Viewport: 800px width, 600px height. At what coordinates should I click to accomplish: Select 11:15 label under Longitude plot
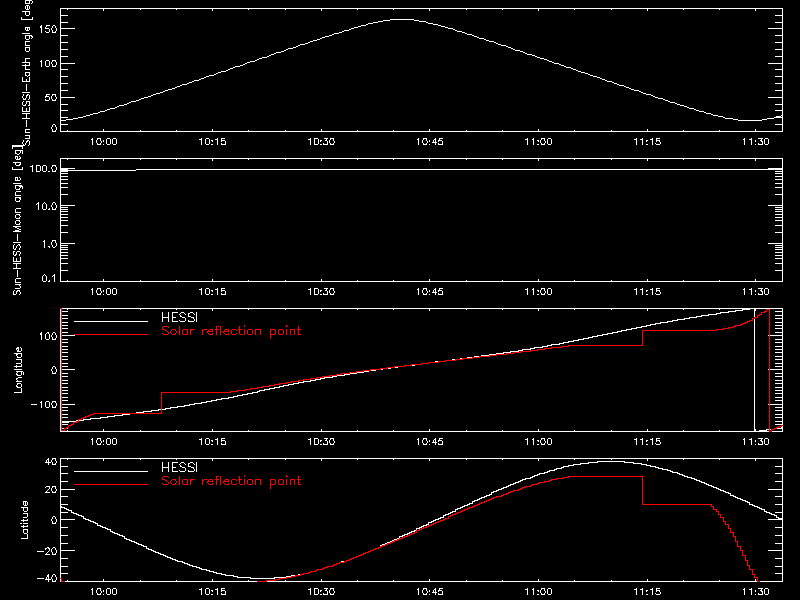(x=647, y=441)
